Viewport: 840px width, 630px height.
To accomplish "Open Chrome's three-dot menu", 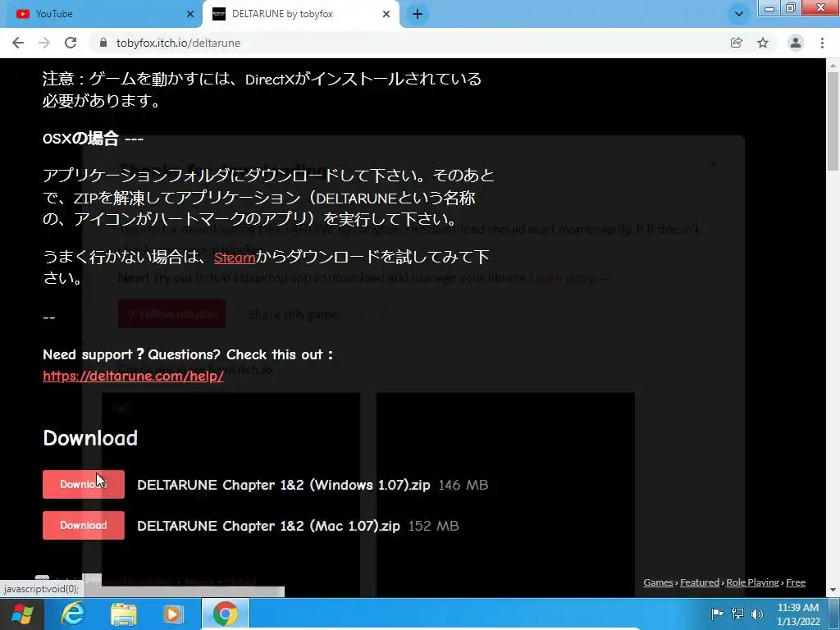I will pos(822,43).
